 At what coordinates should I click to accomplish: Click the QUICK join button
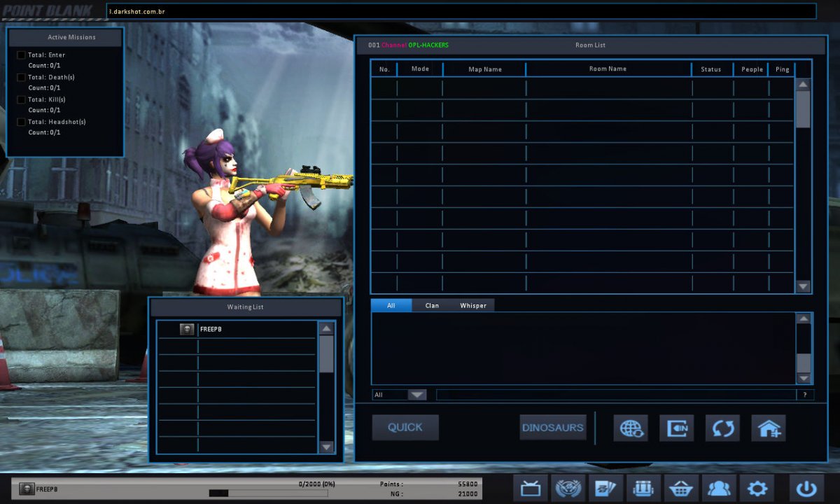coord(405,428)
